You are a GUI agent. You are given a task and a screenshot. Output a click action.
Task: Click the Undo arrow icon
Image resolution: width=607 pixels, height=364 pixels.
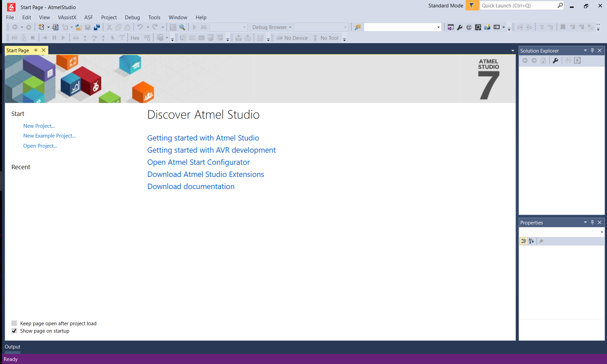[140, 27]
